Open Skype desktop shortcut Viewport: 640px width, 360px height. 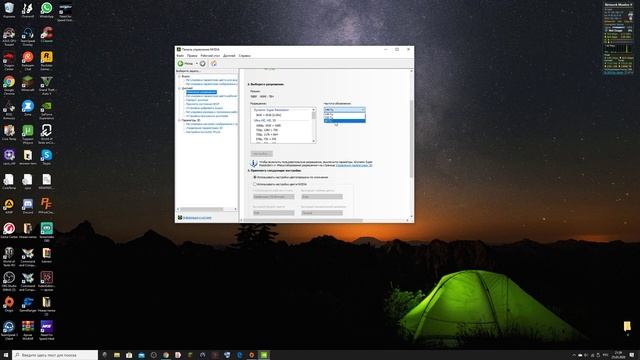[47, 157]
